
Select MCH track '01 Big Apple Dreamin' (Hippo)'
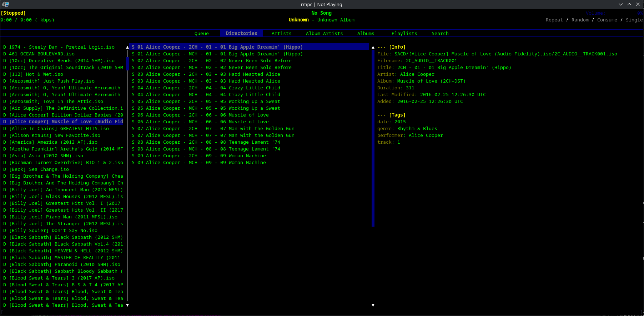(x=249, y=54)
